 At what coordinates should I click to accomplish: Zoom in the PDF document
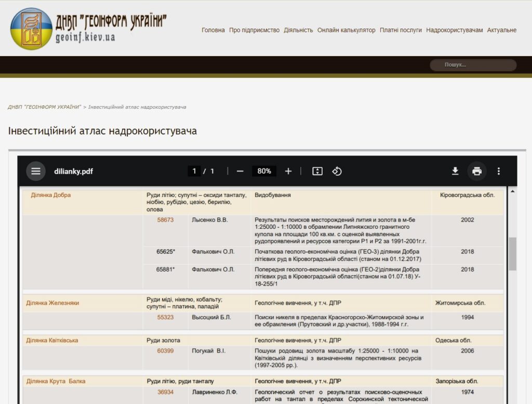(x=288, y=171)
